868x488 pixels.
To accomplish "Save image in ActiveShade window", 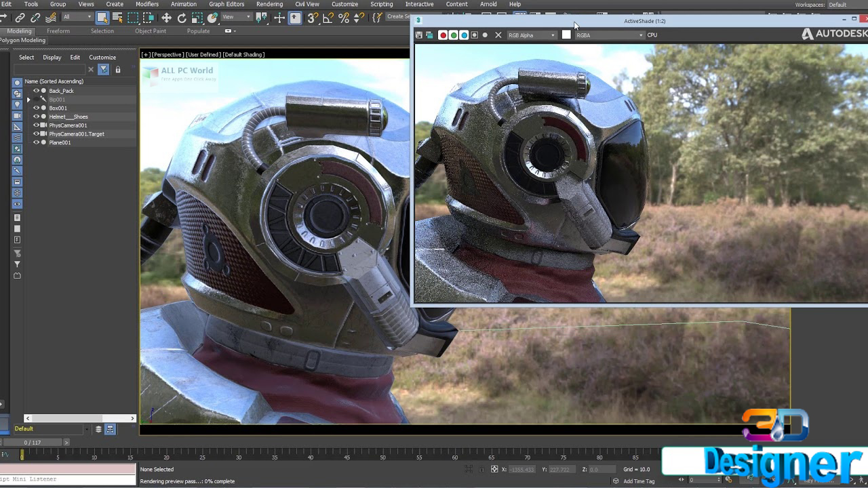I will (x=419, y=35).
